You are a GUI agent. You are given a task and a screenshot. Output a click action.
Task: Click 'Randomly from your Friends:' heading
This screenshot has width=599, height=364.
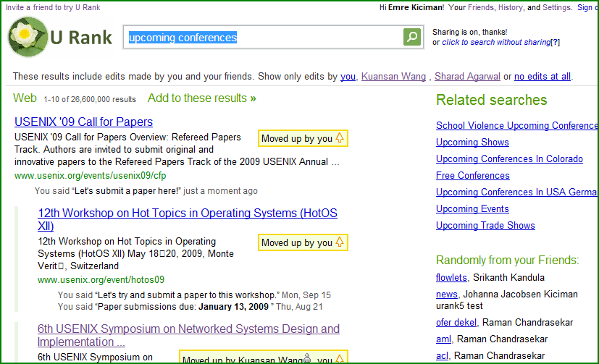tap(507, 261)
